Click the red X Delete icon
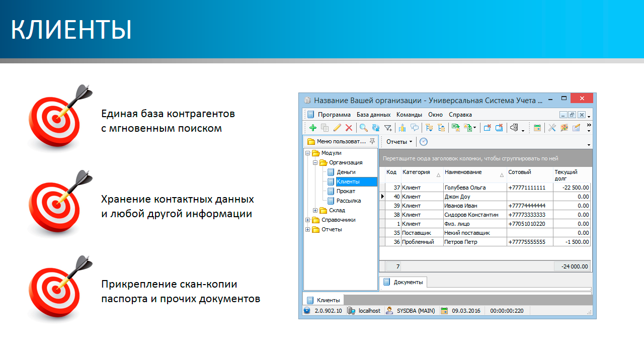Screen dimensions: 644x362 (x=349, y=128)
